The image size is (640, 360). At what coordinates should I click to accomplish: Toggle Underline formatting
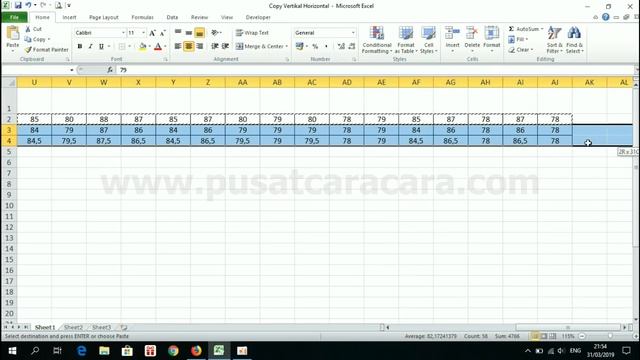(101, 46)
